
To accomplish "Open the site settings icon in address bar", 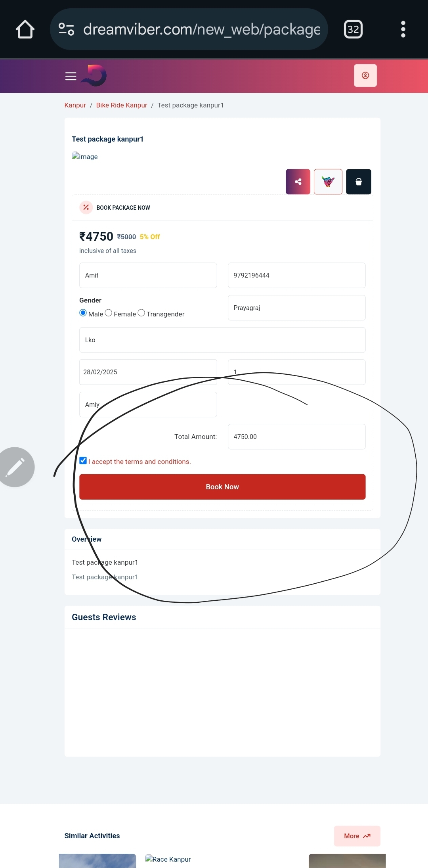I will [66, 29].
